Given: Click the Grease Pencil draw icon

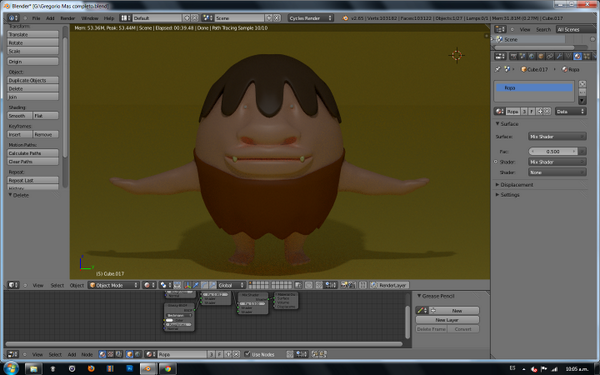Looking at the screenshot, I should click(422, 311).
